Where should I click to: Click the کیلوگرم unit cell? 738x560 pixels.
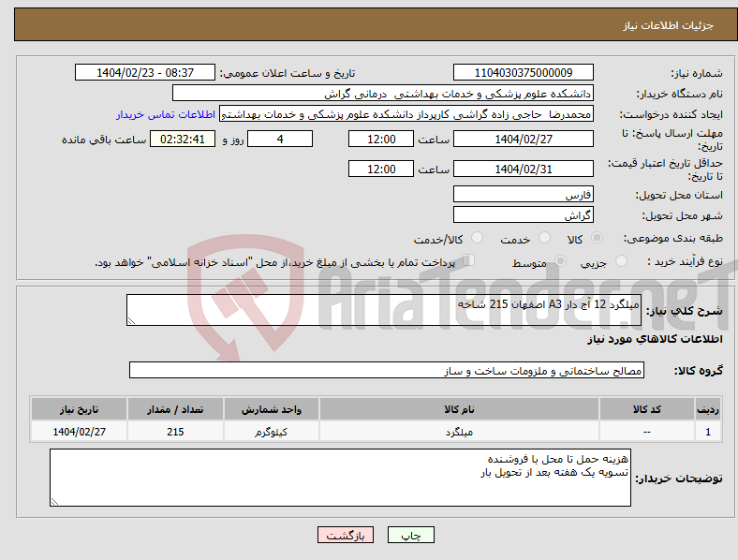272,432
